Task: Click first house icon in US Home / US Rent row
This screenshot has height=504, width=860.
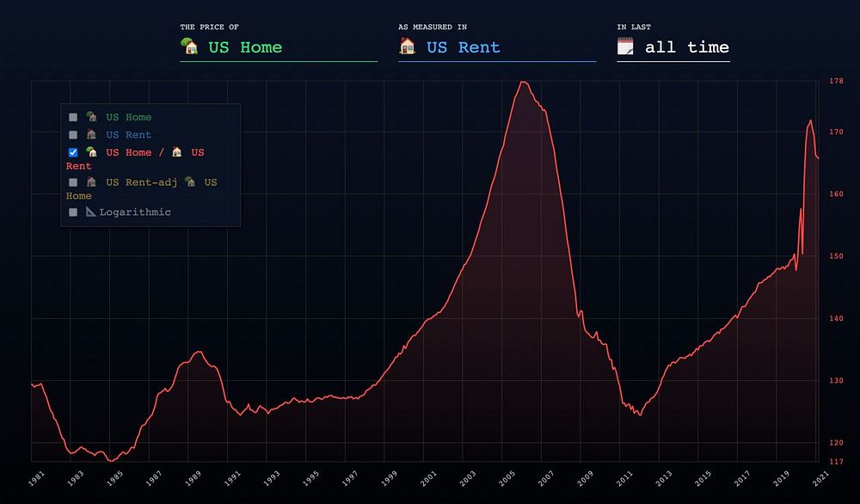Action: point(92,152)
